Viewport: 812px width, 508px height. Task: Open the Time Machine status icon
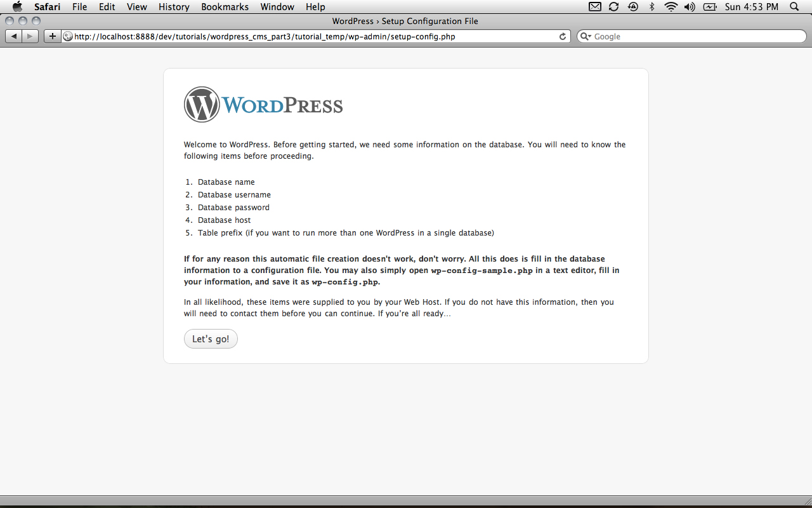click(x=632, y=7)
